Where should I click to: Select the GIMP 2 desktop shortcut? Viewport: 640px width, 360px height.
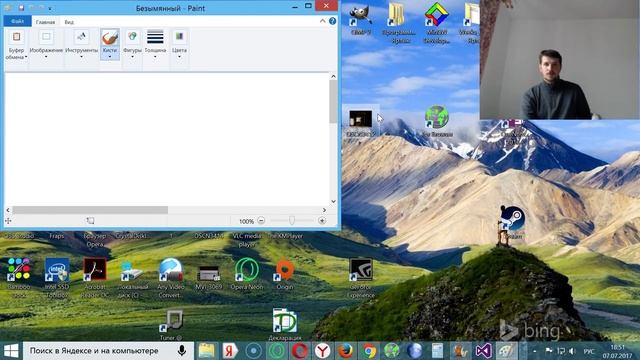pos(360,20)
